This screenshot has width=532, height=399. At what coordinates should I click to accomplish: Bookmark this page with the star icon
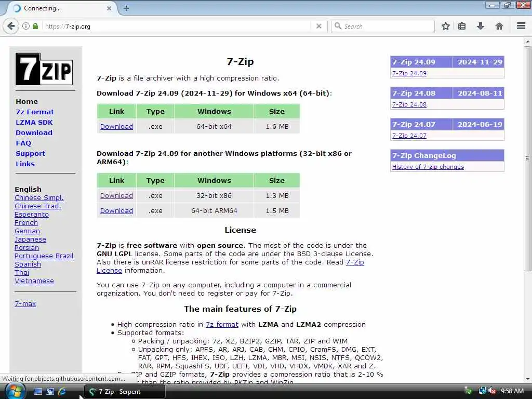pyautogui.click(x=445, y=26)
